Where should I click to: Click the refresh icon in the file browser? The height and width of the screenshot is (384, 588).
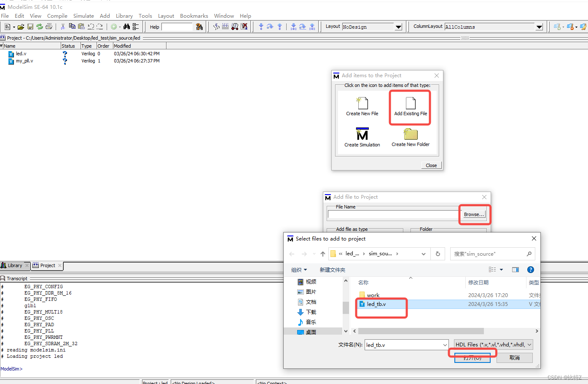(x=438, y=254)
